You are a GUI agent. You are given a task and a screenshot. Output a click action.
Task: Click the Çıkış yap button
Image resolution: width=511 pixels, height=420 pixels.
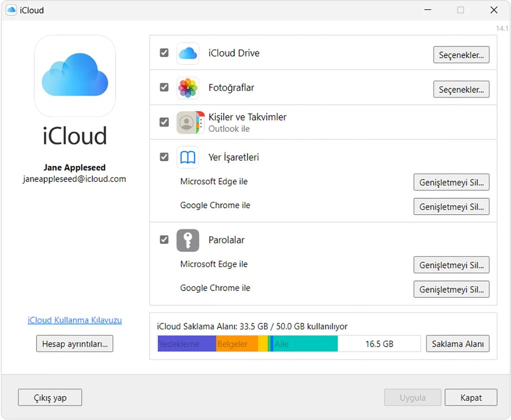[x=50, y=398]
